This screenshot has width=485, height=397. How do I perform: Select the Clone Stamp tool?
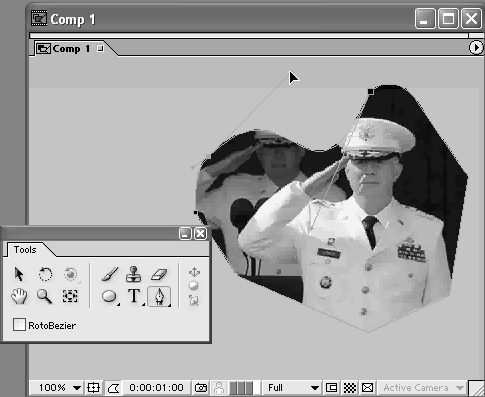point(134,274)
